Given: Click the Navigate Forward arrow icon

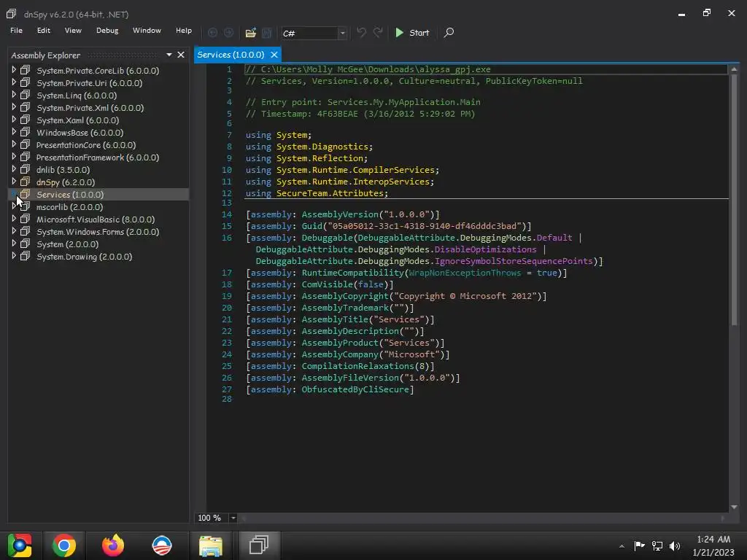Looking at the screenshot, I should coord(228,32).
